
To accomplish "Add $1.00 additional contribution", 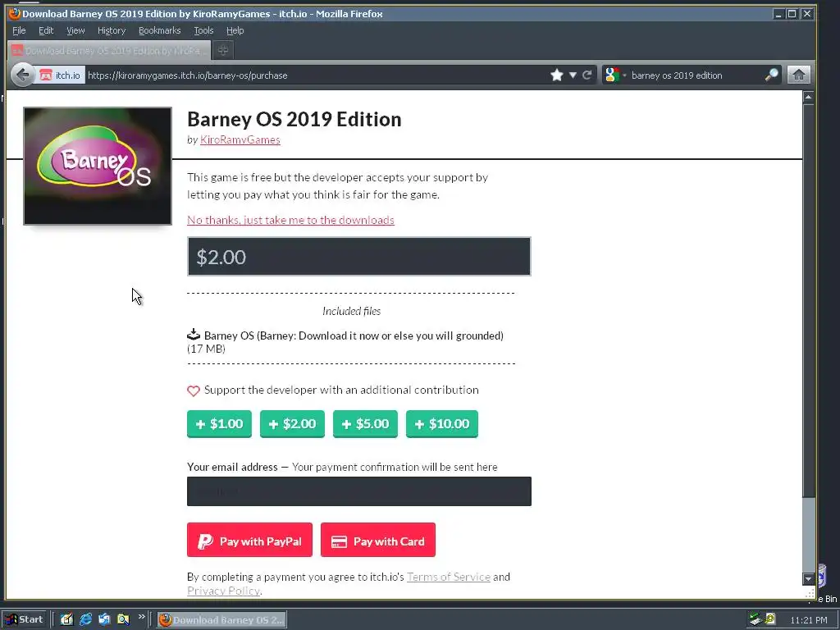I will 219,424.
